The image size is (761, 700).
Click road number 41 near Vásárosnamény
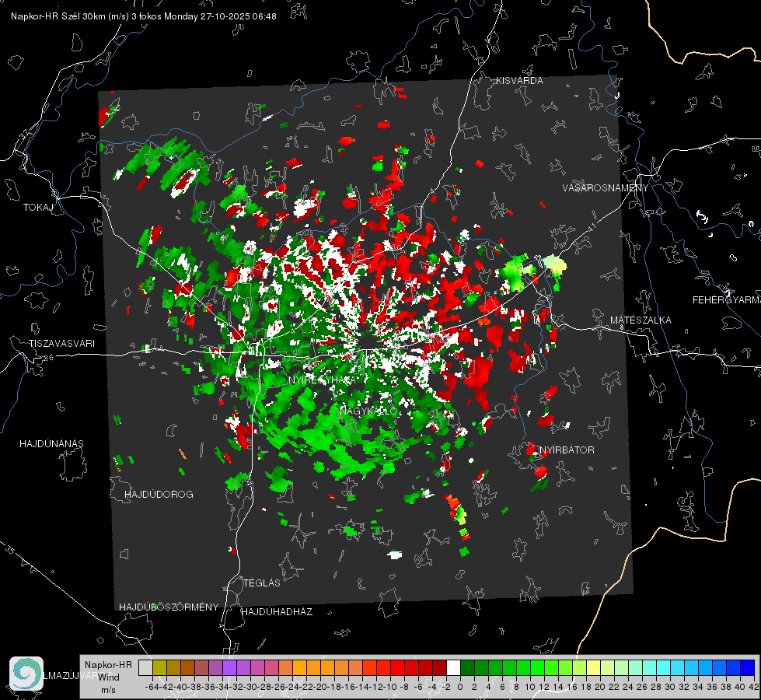tap(591, 226)
